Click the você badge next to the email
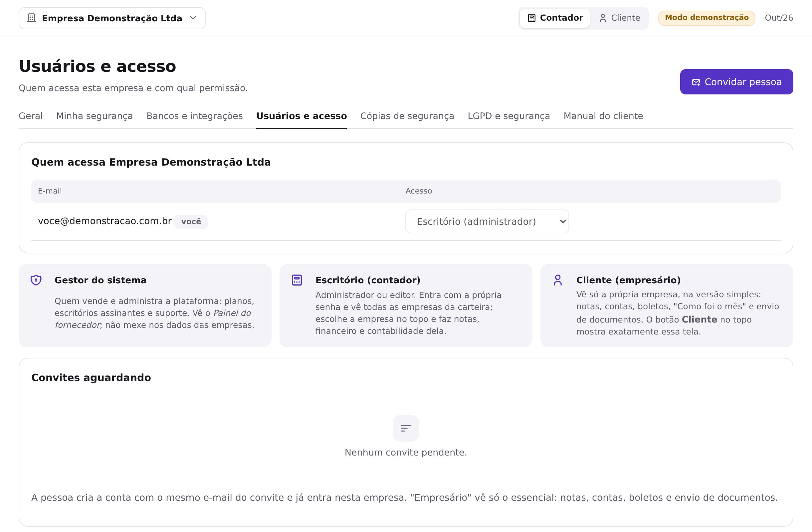812x532 pixels. point(191,221)
